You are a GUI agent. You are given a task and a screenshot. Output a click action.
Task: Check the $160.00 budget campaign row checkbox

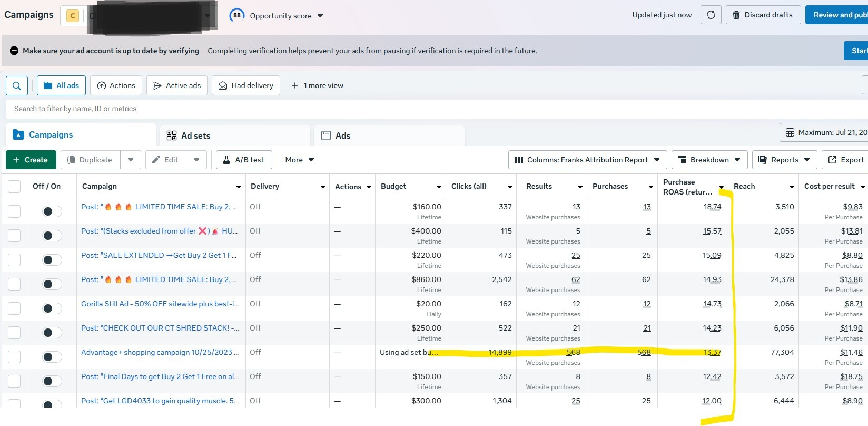point(14,211)
